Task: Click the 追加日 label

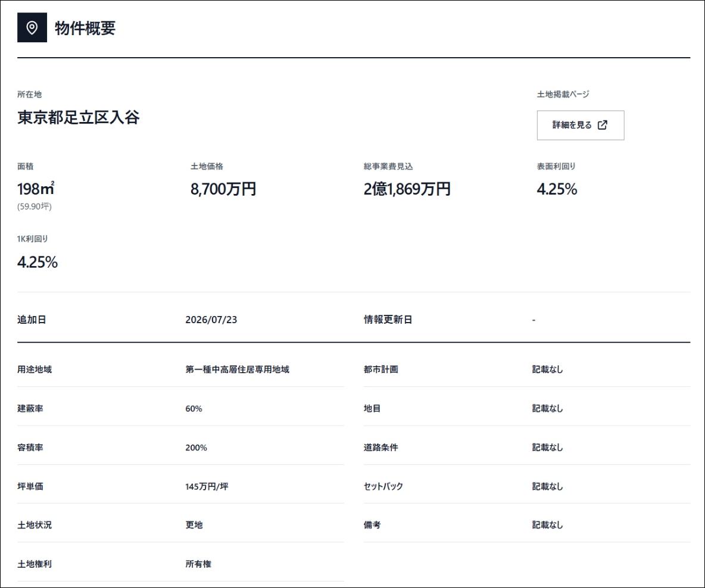Action: (32, 320)
